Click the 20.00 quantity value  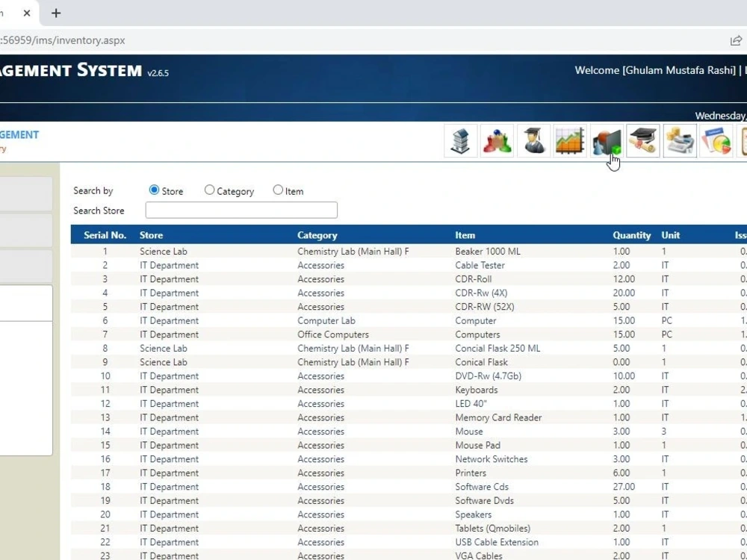pyautogui.click(x=624, y=293)
